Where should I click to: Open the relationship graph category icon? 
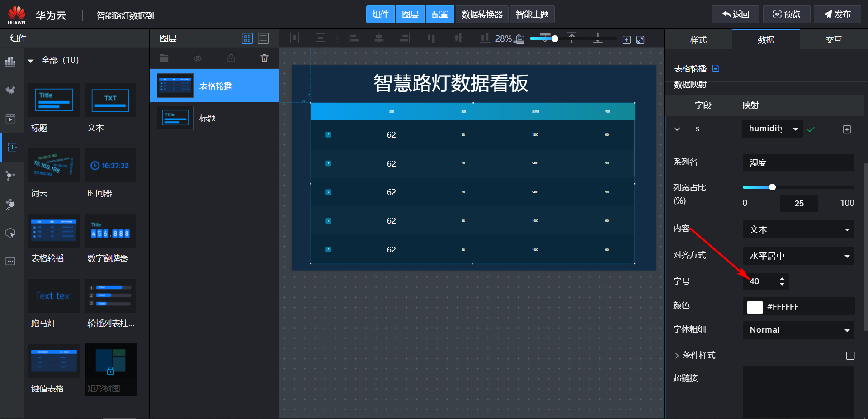(x=10, y=176)
